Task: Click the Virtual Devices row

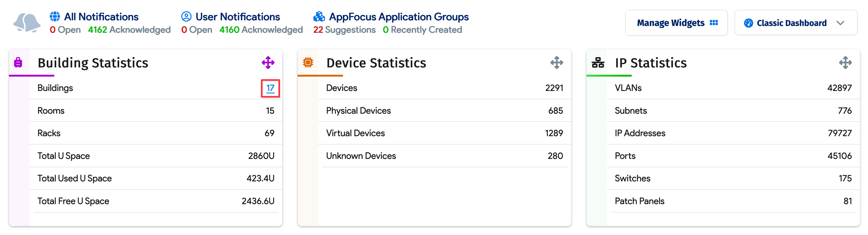Action: (x=444, y=133)
